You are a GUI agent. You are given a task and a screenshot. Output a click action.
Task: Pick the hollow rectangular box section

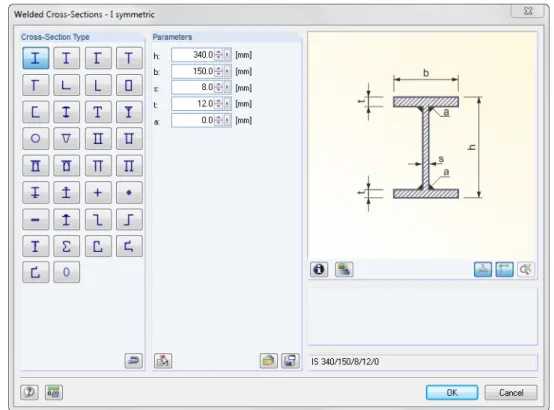129,85
